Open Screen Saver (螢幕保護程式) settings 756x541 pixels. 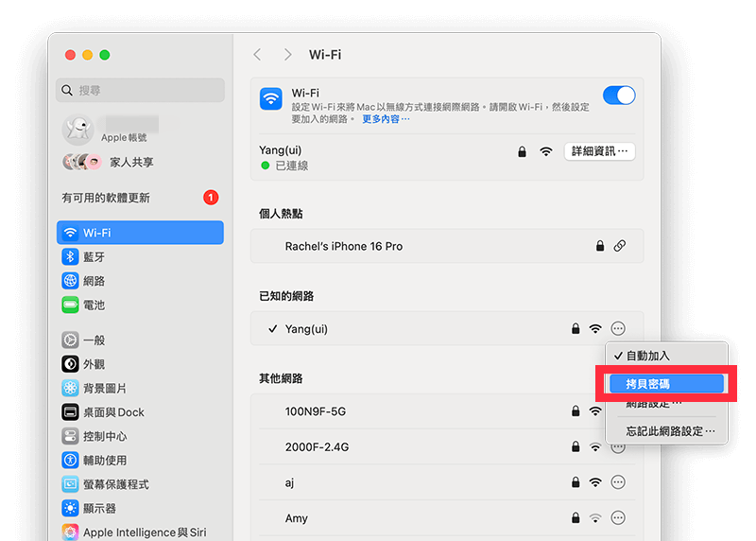[x=140, y=484]
